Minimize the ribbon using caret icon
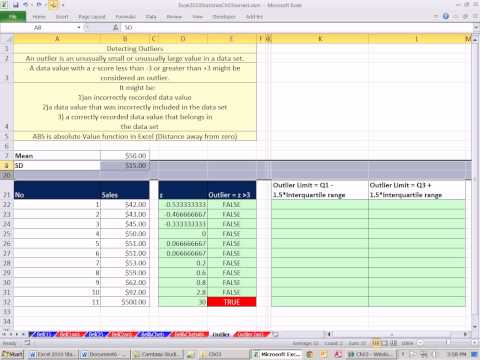Screen dimensions: 480x360 click(x=436, y=16)
